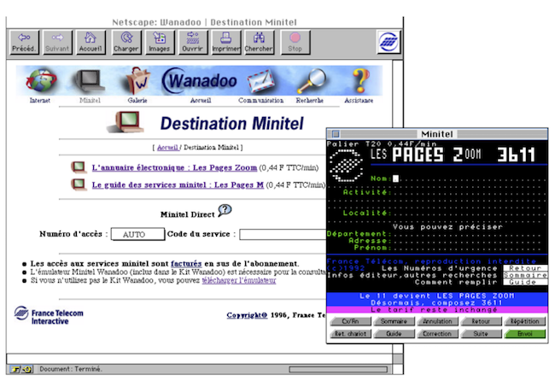Click the Code du service input field

[x=282, y=234]
